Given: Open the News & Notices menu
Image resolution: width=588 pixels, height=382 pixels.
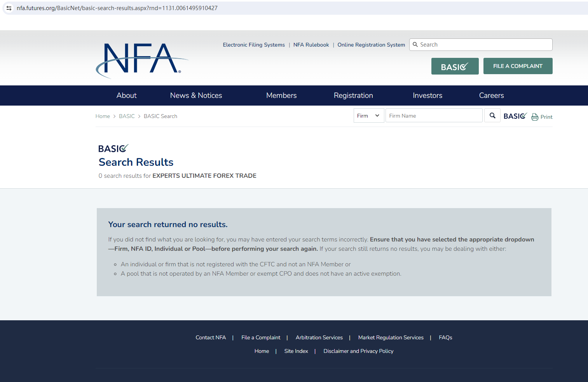Looking at the screenshot, I should pyautogui.click(x=196, y=95).
